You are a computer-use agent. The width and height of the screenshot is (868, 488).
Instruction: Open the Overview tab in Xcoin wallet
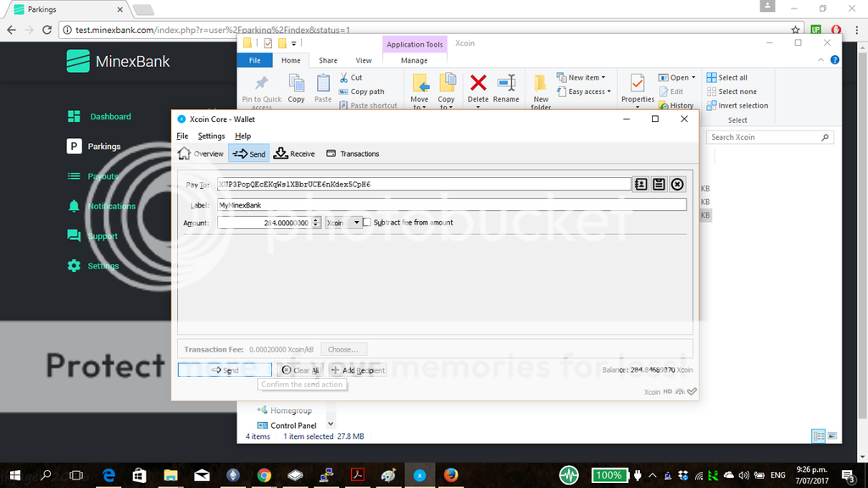coord(201,154)
